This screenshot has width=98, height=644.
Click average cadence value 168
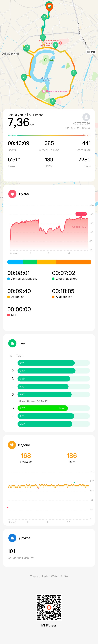click(x=26, y=456)
